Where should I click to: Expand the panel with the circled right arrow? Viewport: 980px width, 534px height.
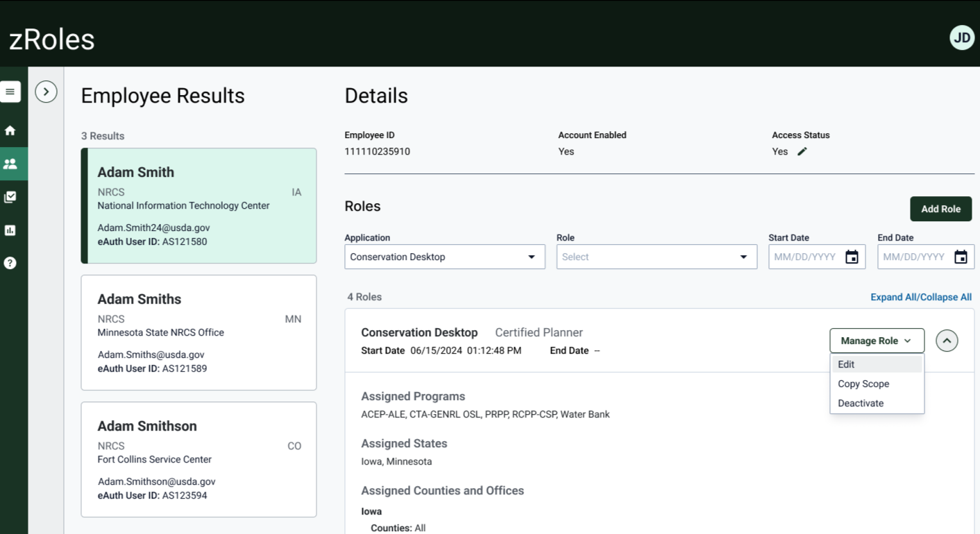click(47, 92)
